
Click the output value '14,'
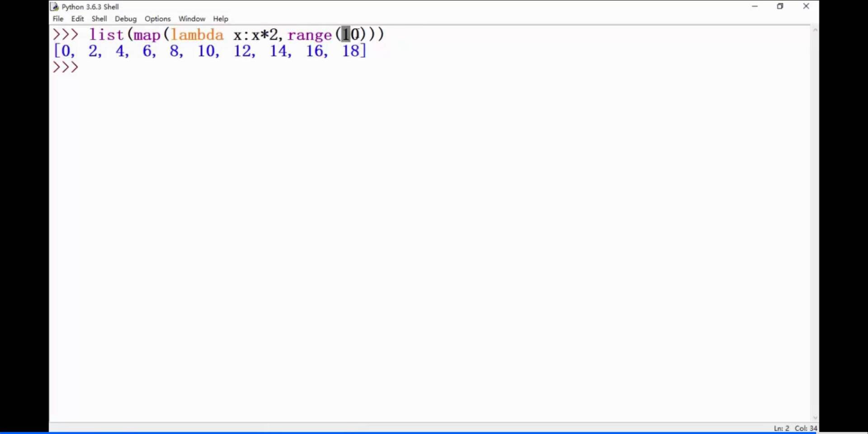(281, 51)
